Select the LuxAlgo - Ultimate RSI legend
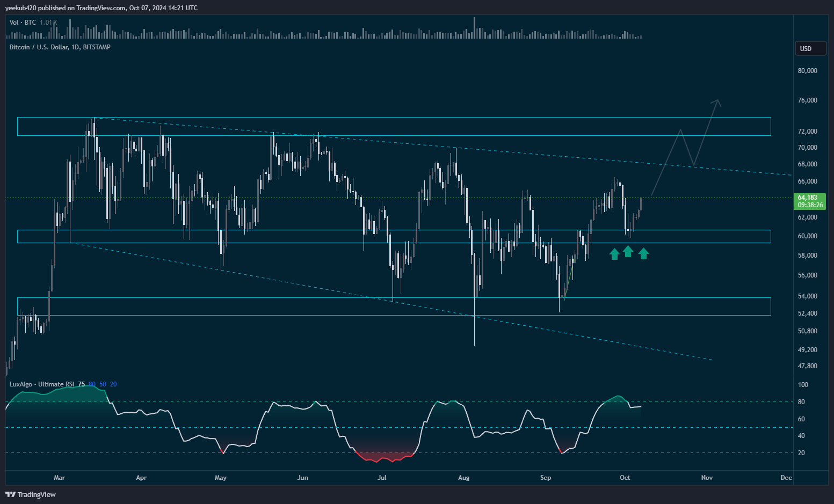Viewport: 834px width, 504px height. pyautogui.click(x=42, y=384)
